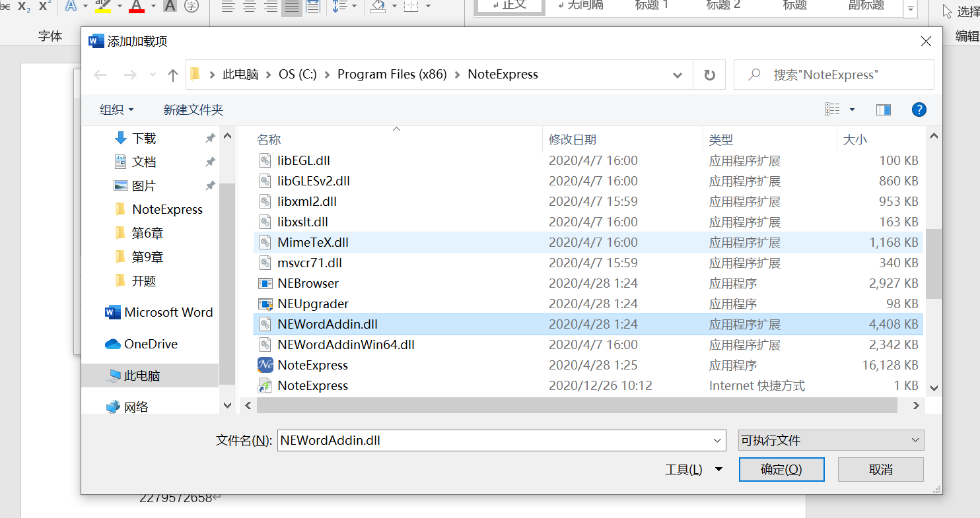Apply red font color
This screenshot has height=518, width=980.
(x=137, y=6)
